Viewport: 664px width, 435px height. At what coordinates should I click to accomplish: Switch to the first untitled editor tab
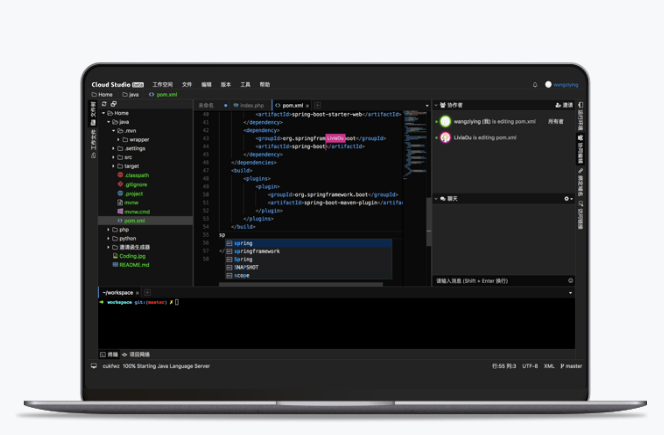(212, 105)
